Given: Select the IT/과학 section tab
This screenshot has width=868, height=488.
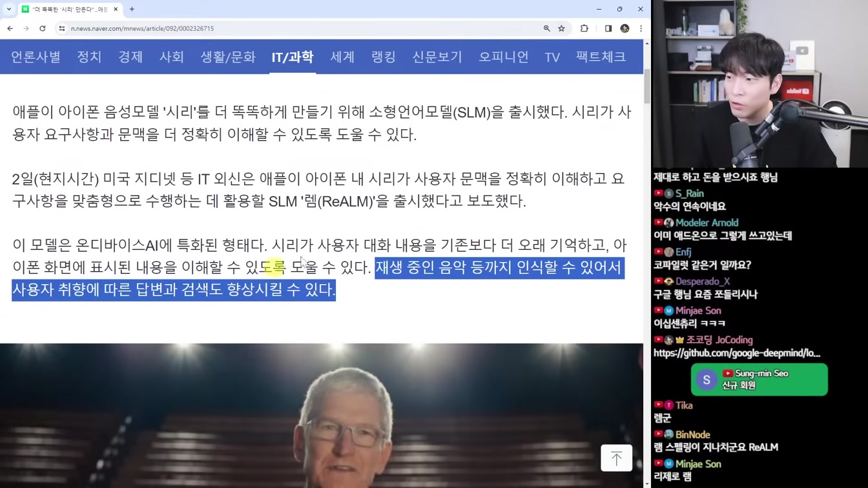Looking at the screenshot, I should tap(293, 57).
